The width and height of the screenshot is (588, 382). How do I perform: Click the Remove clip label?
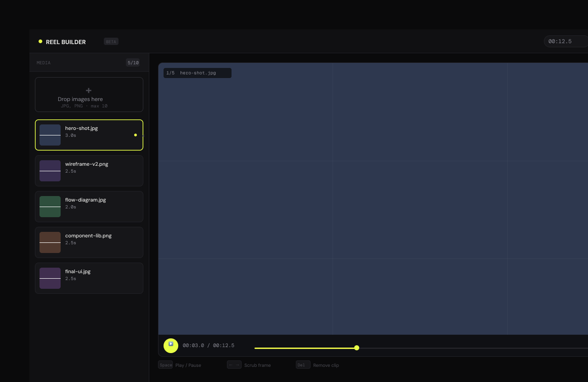tap(326, 365)
